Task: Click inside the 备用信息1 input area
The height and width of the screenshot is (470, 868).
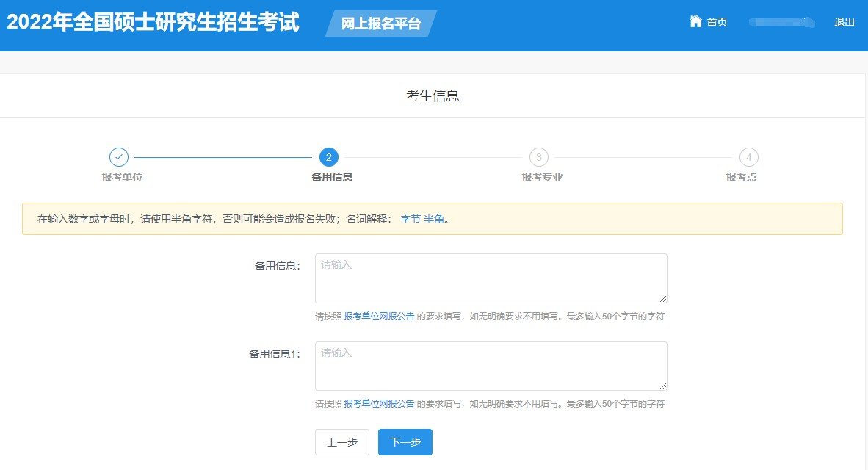Action: pyautogui.click(x=491, y=365)
